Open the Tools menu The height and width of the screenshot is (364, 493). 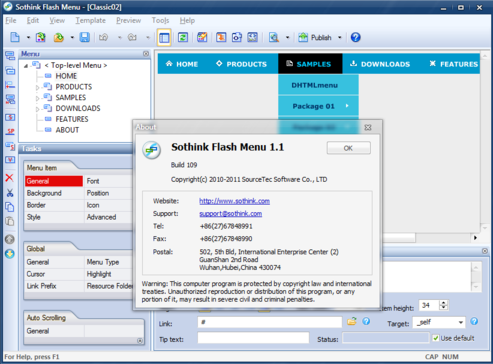pos(160,20)
